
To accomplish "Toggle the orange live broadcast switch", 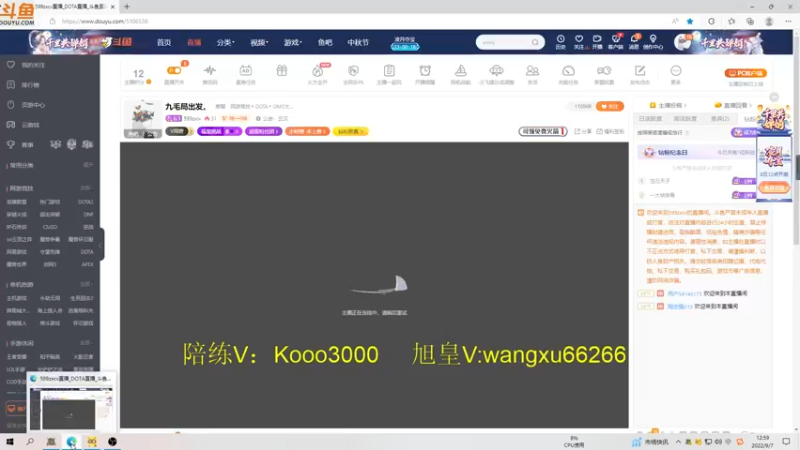I will [x=174, y=70].
